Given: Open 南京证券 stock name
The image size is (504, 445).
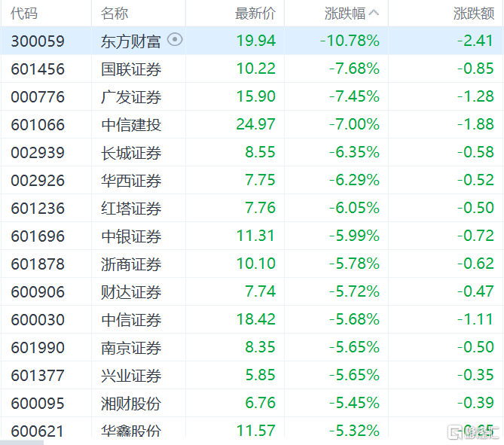Looking at the screenshot, I should tap(131, 348).
